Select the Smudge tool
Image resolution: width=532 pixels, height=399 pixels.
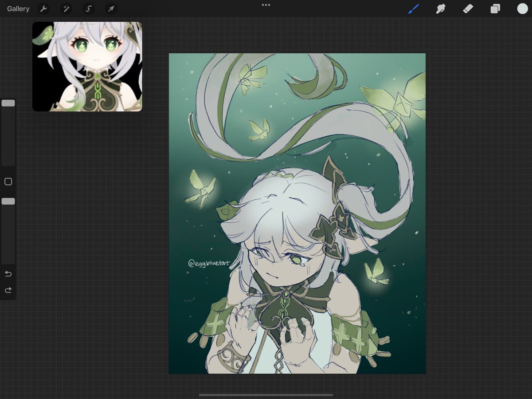coord(441,8)
